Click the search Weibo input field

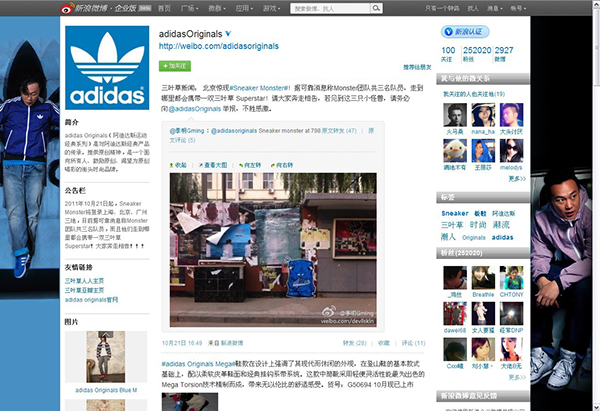[330, 8]
